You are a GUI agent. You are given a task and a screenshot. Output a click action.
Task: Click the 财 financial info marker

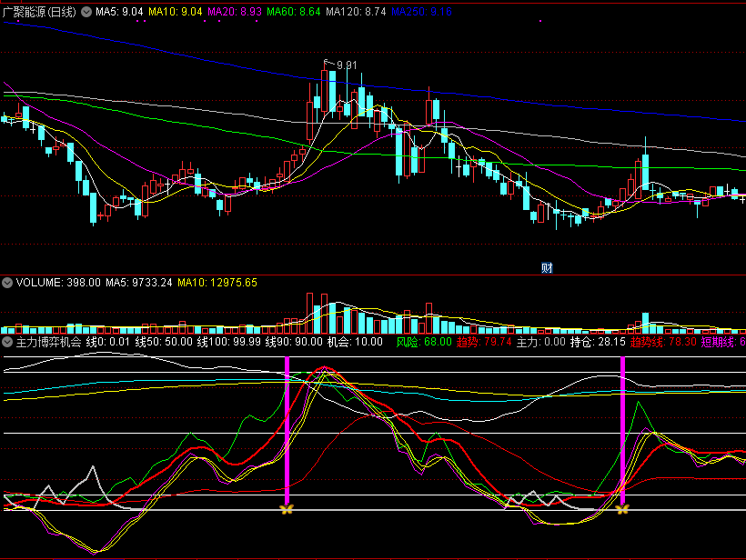[547, 268]
